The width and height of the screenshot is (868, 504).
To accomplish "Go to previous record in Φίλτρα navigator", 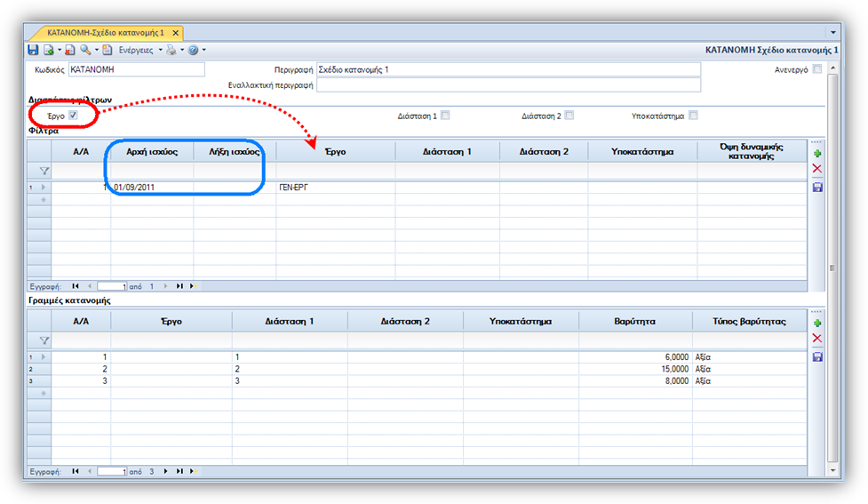I will (90, 286).
